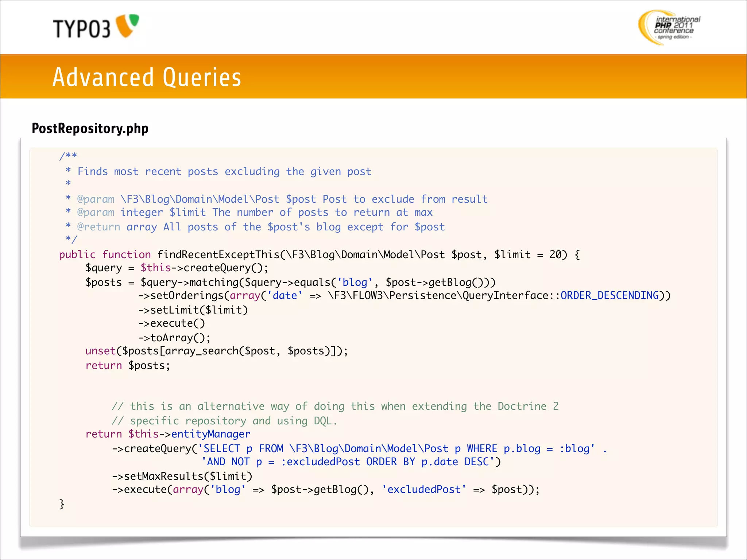Screen dimensions: 747x560
Task: Click the TYPO3 logo
Action: point(96,26)
